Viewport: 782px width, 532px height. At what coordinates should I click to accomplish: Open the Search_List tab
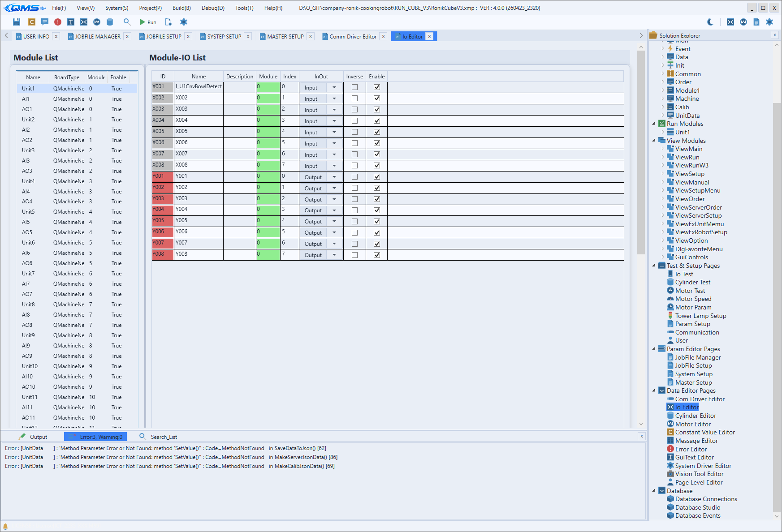coord(163,437)
